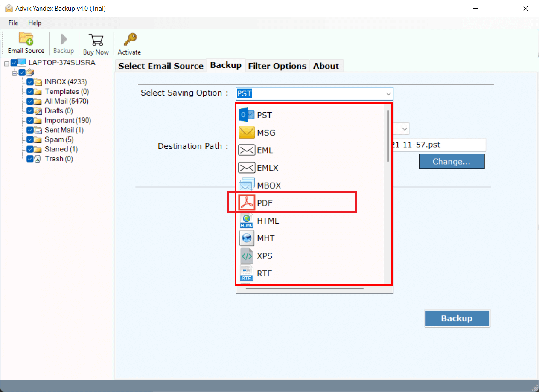The image size is (539, 392).
Task: Click the Trash bin icon
Action: pos(38,159)
